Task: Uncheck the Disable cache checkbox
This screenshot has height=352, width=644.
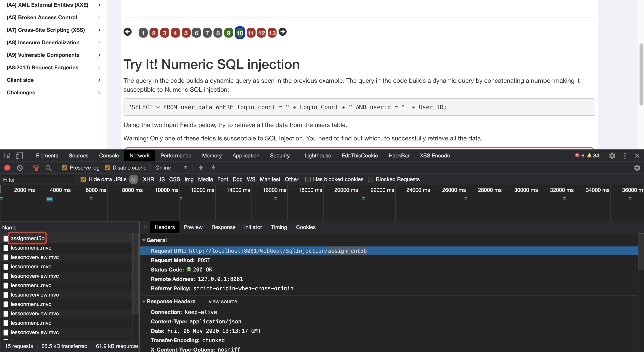Action: 107,168
